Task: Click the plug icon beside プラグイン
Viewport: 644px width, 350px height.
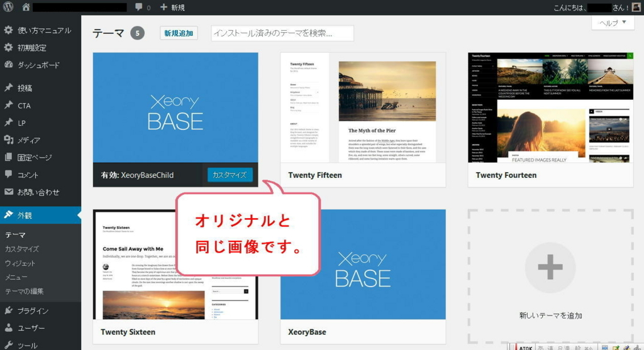Action: [8, 310]
